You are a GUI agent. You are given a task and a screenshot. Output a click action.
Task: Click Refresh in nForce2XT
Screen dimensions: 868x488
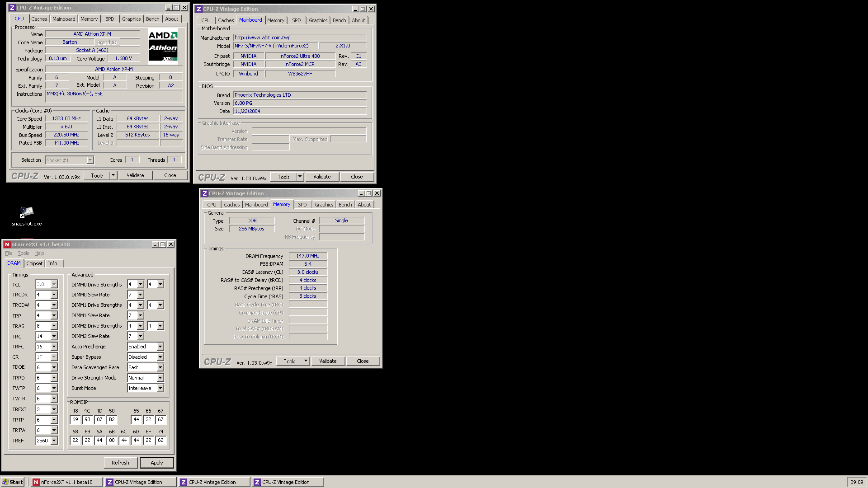click(120, 463)
